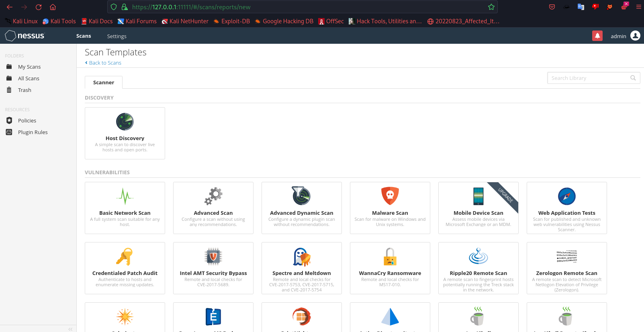Select the Ripple20 Remote Scan icon
Viewport: 644px width, 332px height.
(x=478, y=256)
